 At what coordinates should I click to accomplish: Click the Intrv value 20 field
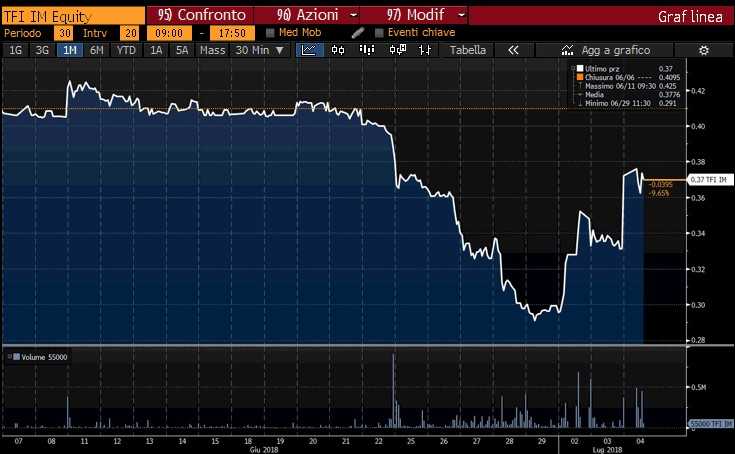tap(130, 33)
